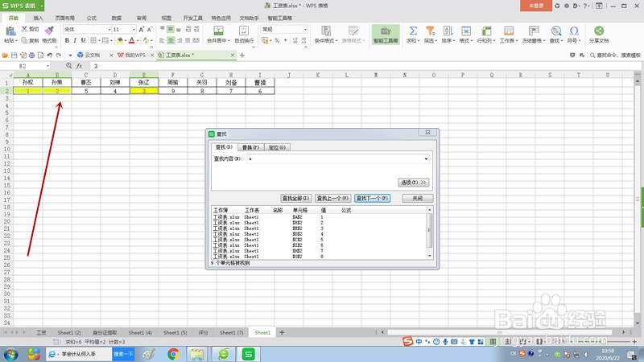Viewport: 644px width, 362px height.
Task: Open the Formulas (公式) ribbon tab
Action: point(92,18)
